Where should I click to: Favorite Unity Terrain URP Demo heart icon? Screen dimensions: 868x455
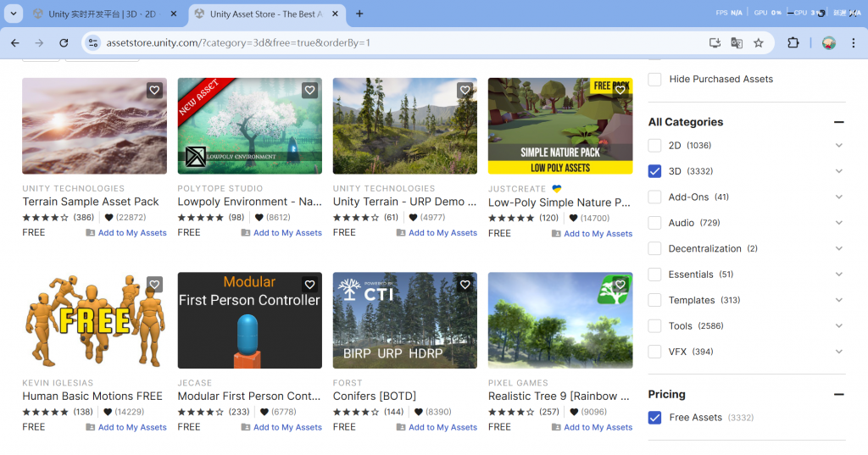point(465,90)
